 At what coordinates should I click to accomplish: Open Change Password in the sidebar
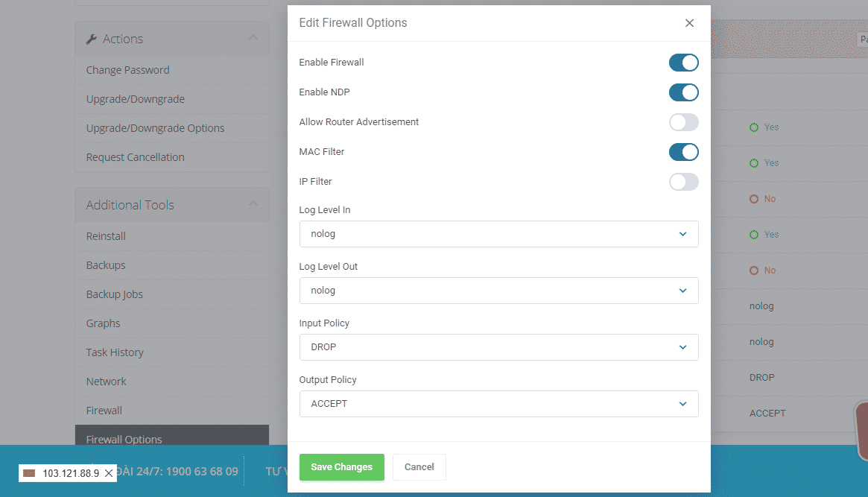point(127,70)
